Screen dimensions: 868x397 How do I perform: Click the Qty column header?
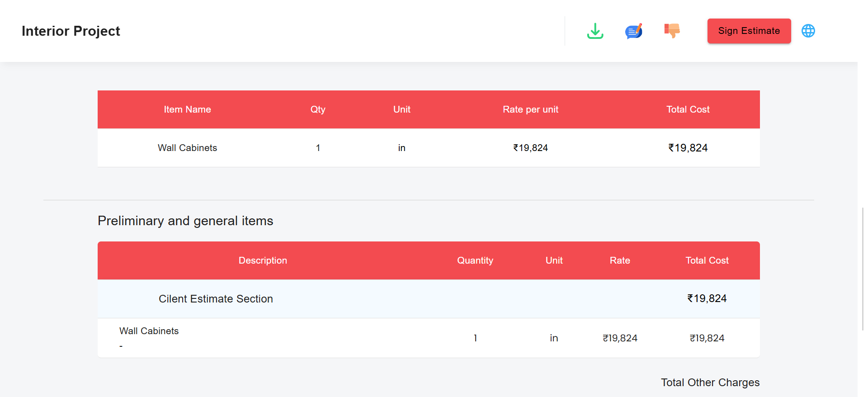pyautogui.click(x=318, y=109)
